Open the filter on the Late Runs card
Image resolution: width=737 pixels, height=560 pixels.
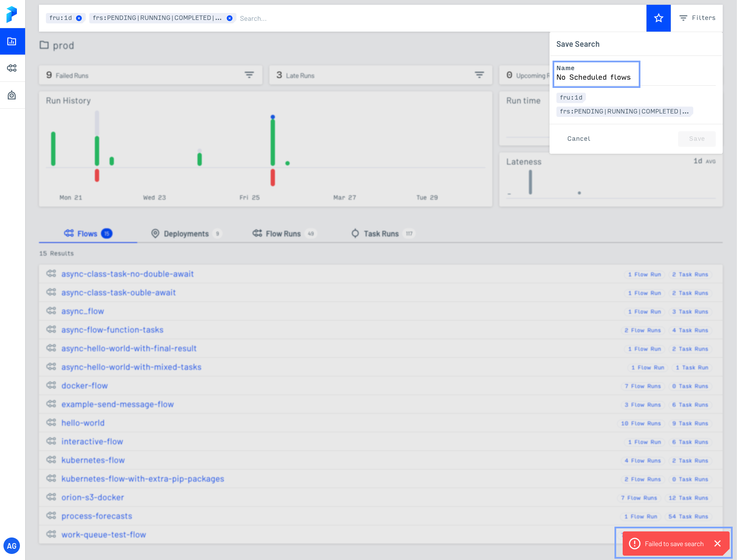(x=479, y=74)
